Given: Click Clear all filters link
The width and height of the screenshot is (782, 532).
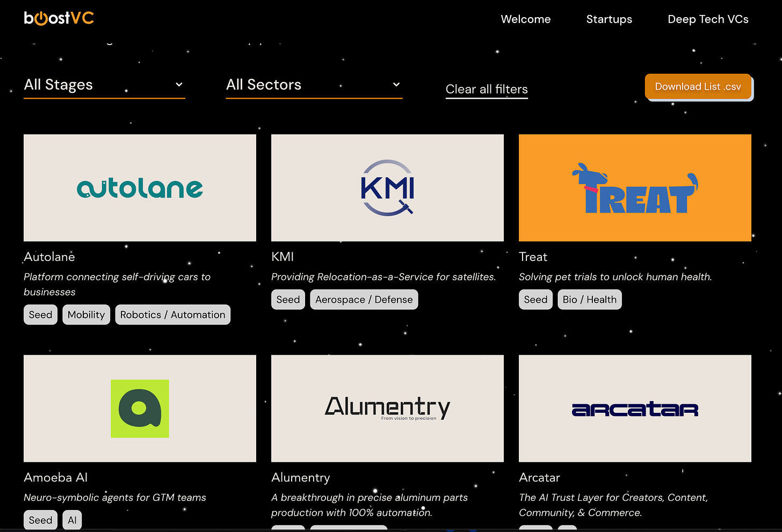Looking at the screenshot, I should [487, 90].
